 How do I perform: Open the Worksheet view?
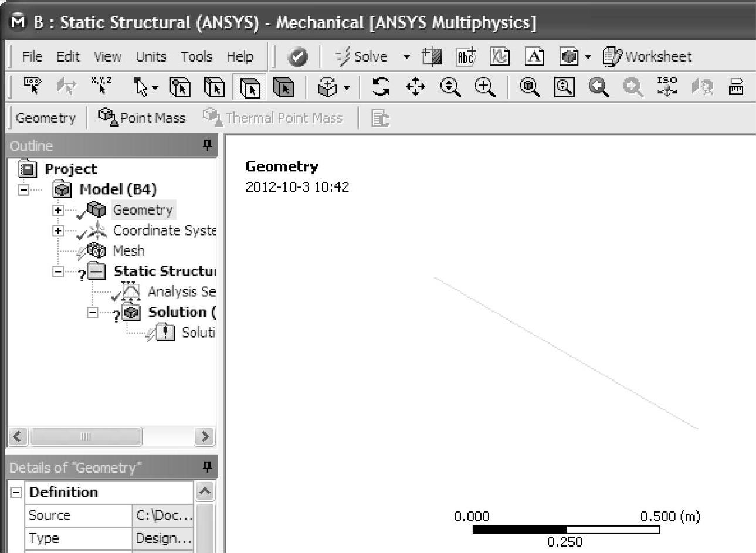click(647, 56)
